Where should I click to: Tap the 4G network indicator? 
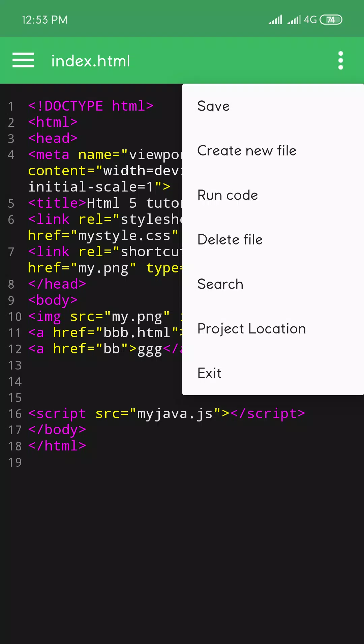[310, 20]
